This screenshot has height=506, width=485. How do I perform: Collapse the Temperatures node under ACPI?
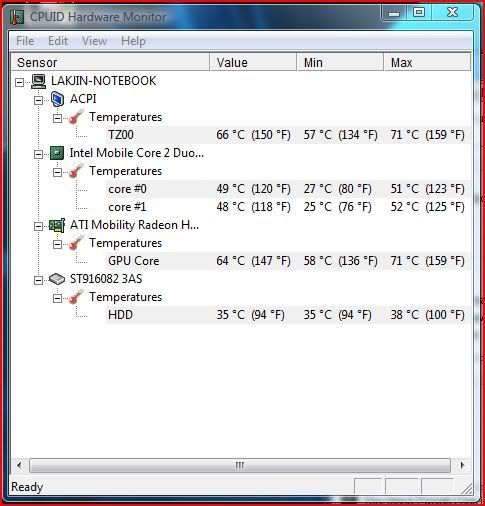(57, 118)
